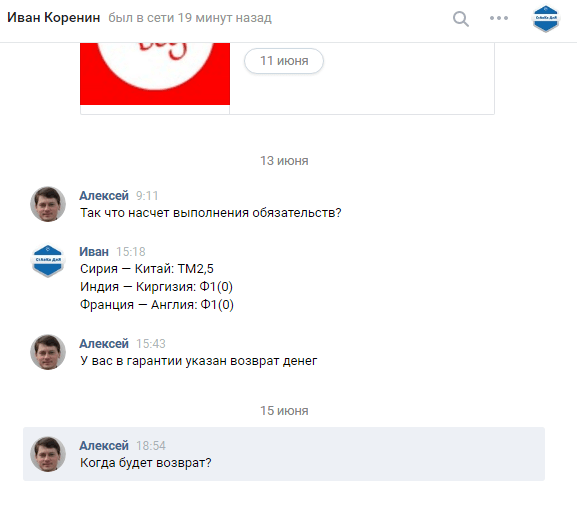
Task: Open the three-dots actions menu
Action: [x=499, y=18]
